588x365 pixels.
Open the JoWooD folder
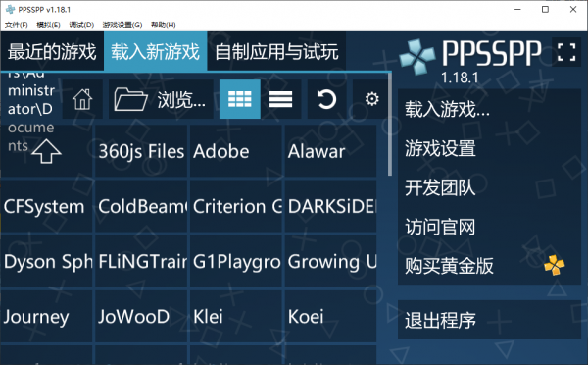pos(141,317)
